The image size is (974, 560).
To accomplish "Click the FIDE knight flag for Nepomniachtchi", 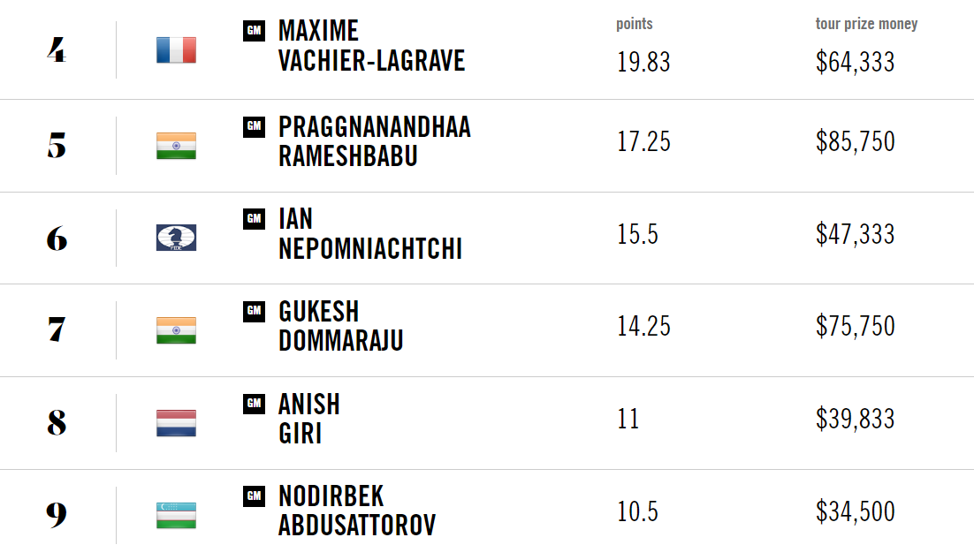I will coord(177,238).
